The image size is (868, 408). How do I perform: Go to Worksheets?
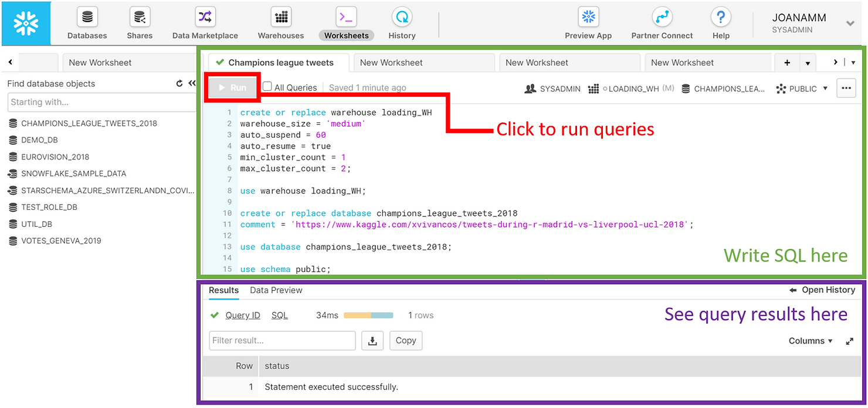[346, 24]
